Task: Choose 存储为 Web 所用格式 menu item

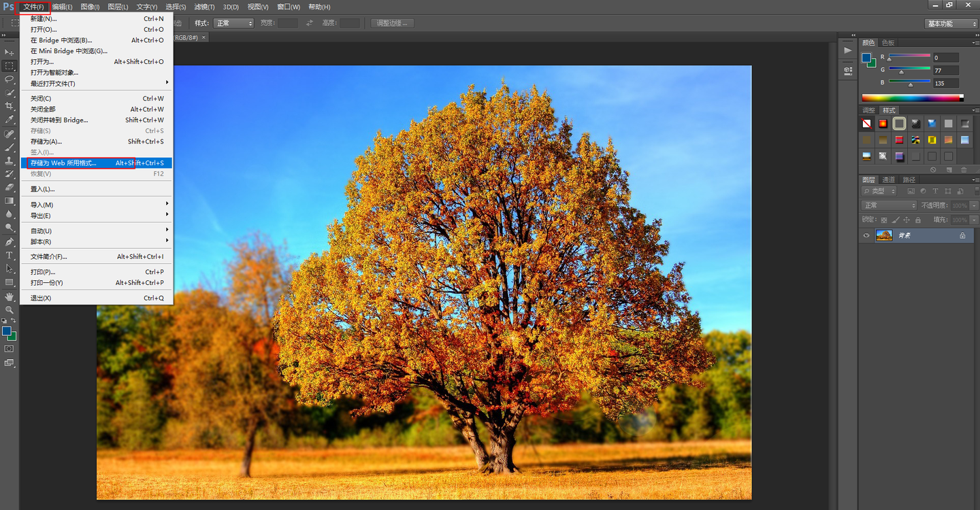Action: click(x=97, y=163)
